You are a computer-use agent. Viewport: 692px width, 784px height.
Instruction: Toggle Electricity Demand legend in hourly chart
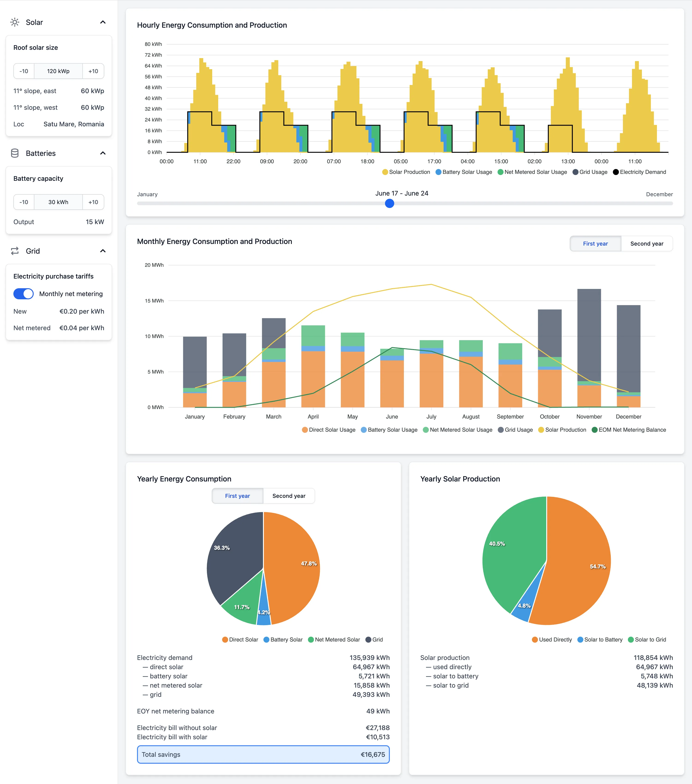tap(639, 172)
